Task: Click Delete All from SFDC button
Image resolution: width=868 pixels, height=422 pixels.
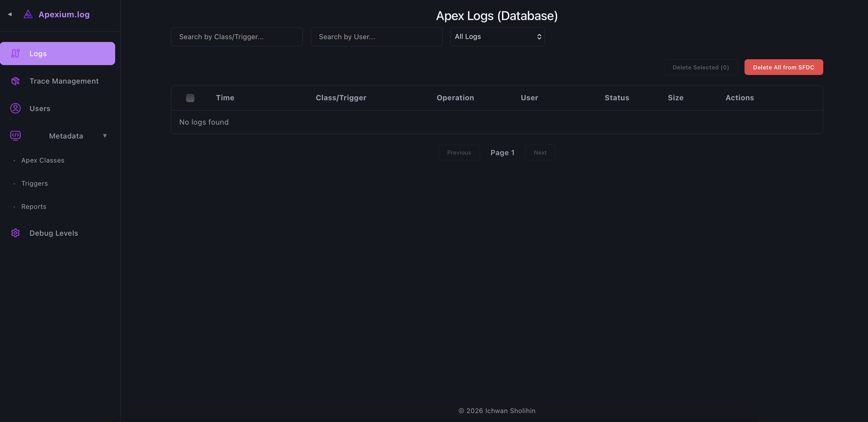Action: click(783, 67)
